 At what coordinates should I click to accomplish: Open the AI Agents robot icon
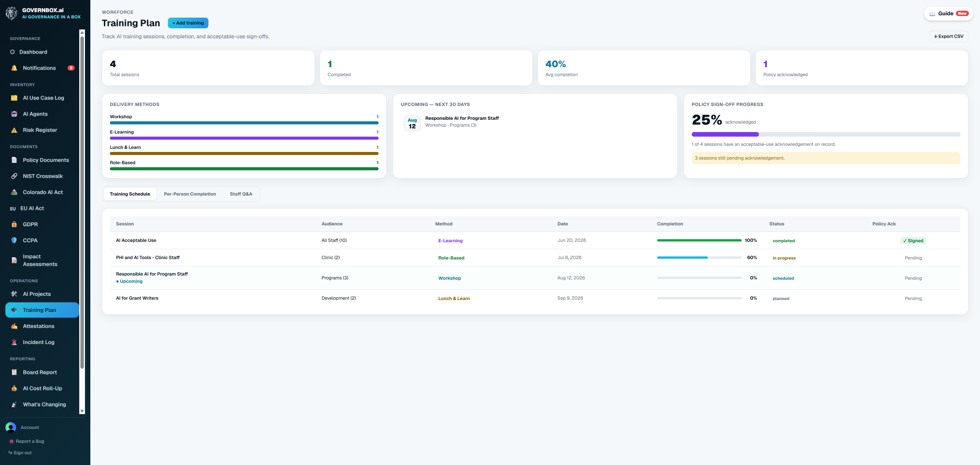point(14,114)
